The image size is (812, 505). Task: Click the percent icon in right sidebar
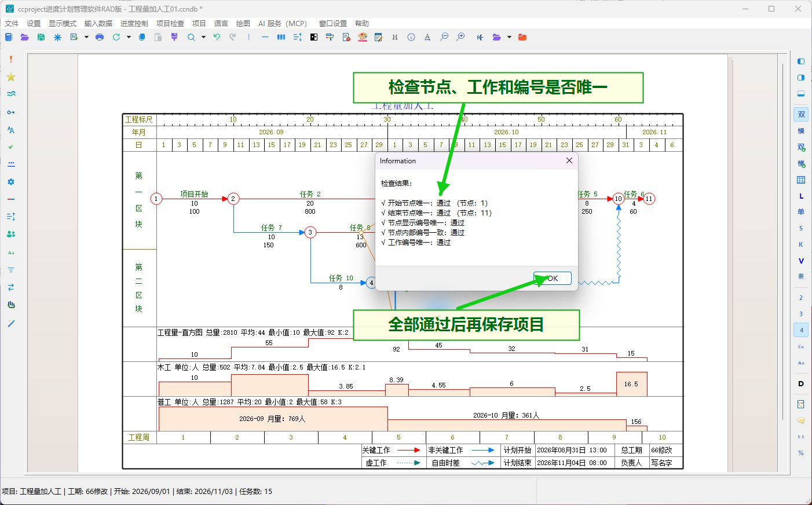801,453
